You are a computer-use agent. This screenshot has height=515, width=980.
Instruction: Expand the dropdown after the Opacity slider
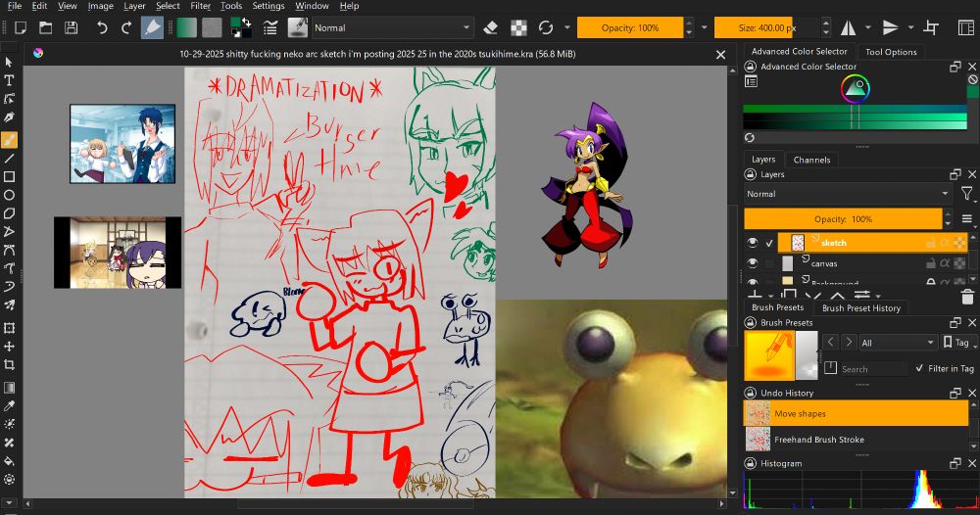(705, 27)
